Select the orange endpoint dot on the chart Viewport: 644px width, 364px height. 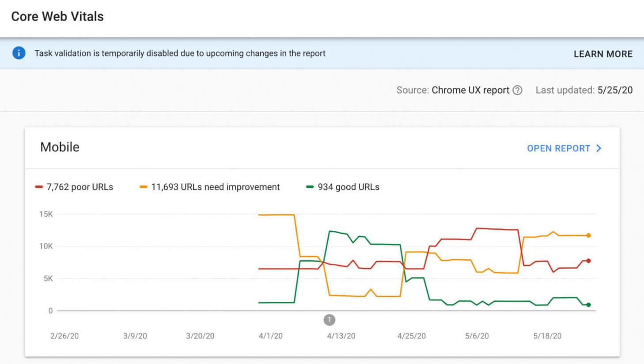click(588, 236)
